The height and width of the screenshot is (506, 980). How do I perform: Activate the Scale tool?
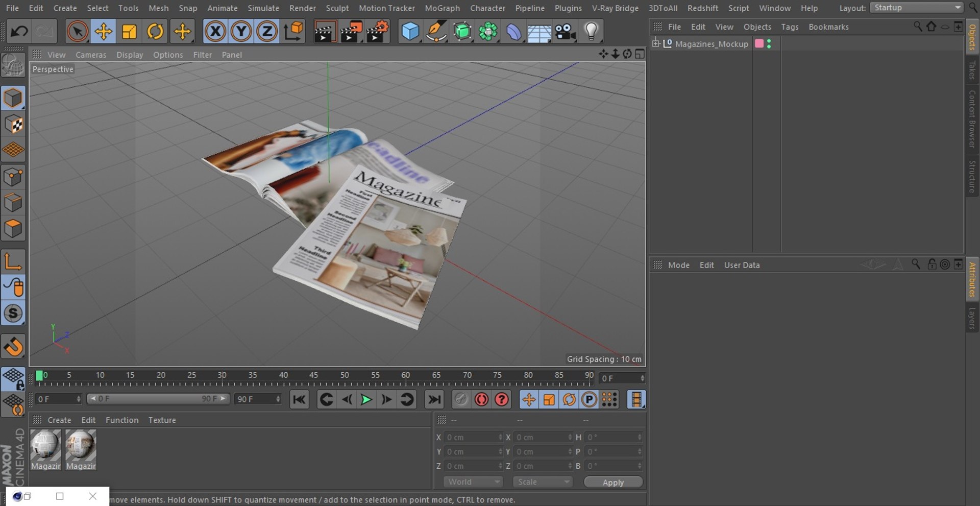point(130,32)
